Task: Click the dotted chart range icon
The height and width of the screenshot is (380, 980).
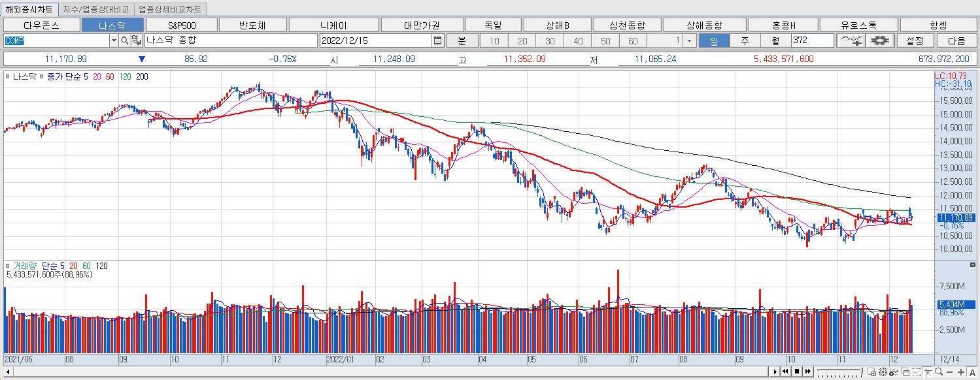Action: click(916, 372)
